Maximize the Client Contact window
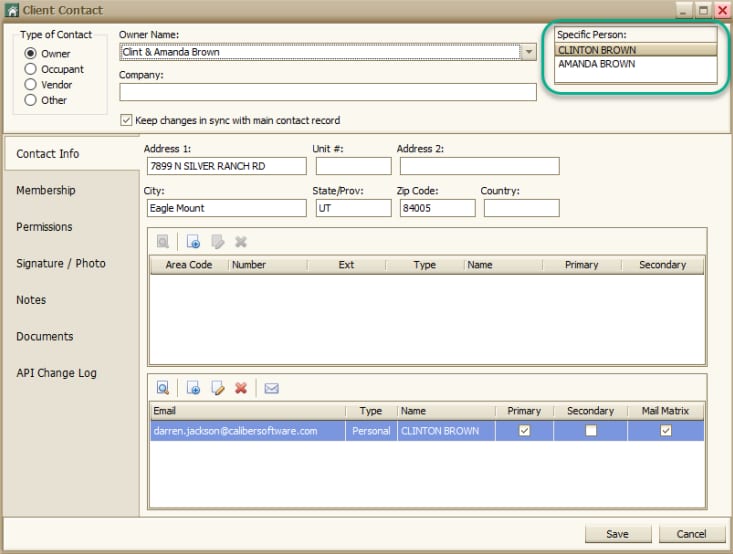The width and height of the screenshot is (733, 554). click(703, 10)
